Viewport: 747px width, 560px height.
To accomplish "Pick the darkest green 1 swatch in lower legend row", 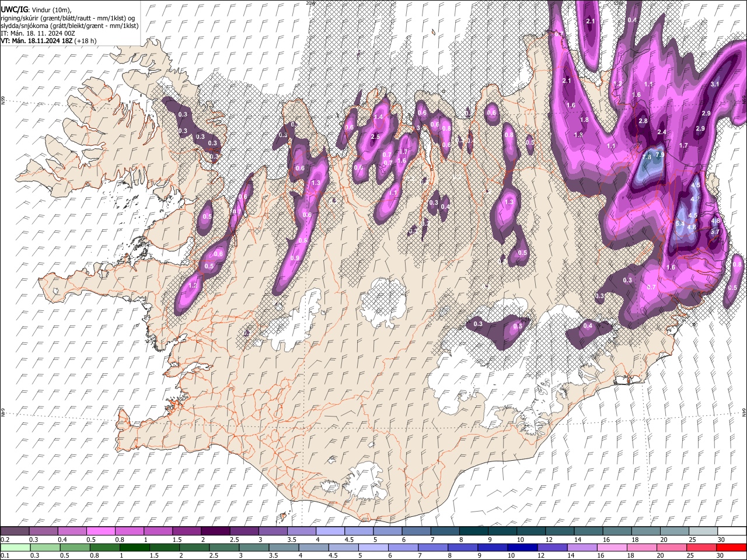I will coord(134,548).
